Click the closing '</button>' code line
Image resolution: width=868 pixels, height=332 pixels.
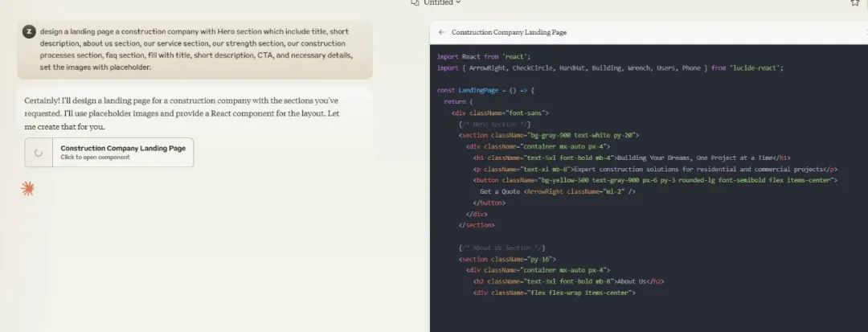pyautogui.click(x=489, y=203)
